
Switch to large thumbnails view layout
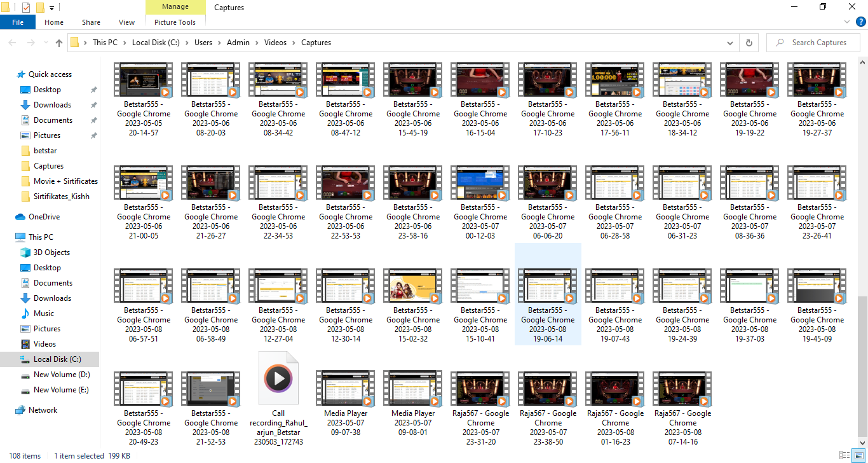pyautogui.click(x=857, y=455)
